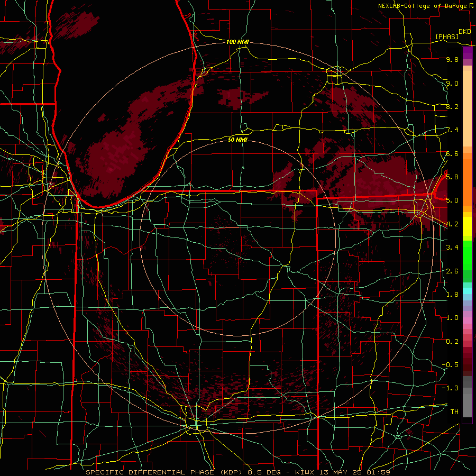Click the Specific Differential Phase (KDP) caption
The width and height of the screenshot is (476, 476).
pyautogui.click(x=164, y=472)
